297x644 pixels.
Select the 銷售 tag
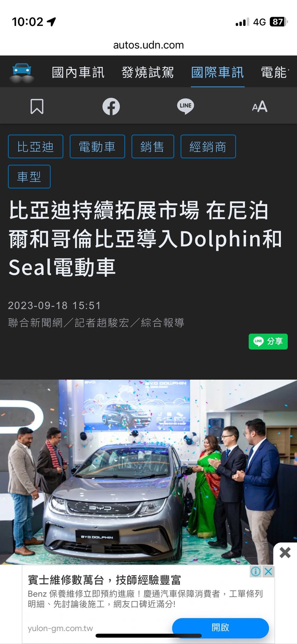153,146
